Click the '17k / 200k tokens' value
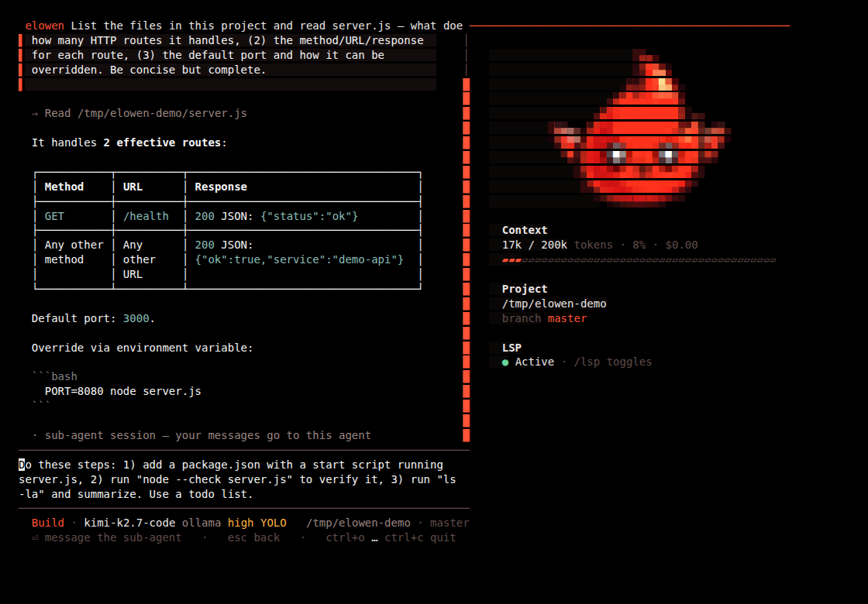 pos(557,245)
